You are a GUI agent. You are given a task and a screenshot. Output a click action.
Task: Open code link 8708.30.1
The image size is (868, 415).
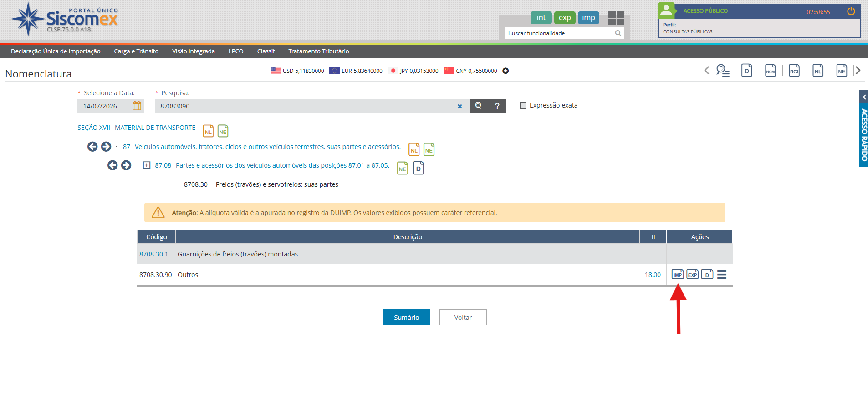pyautogui.click(x=153, y=254)
